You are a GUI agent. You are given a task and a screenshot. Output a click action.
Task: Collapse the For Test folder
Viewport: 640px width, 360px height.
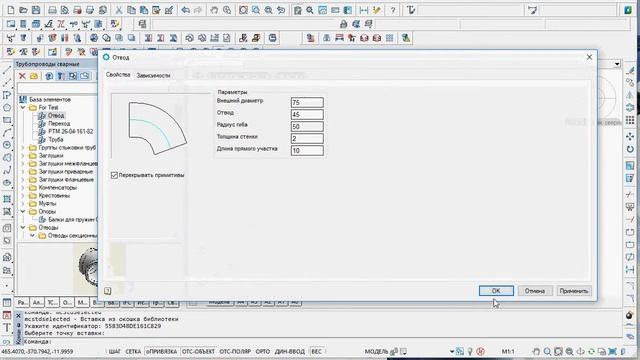[23, 107]
